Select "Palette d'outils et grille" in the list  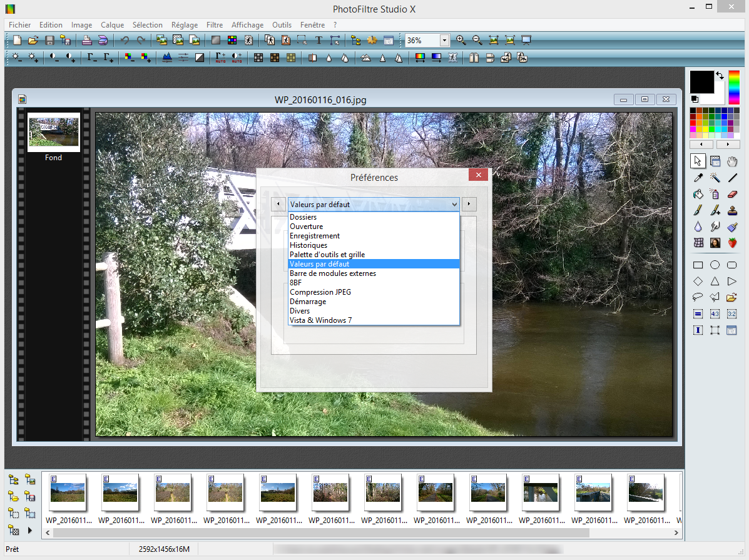coord(327,255)
